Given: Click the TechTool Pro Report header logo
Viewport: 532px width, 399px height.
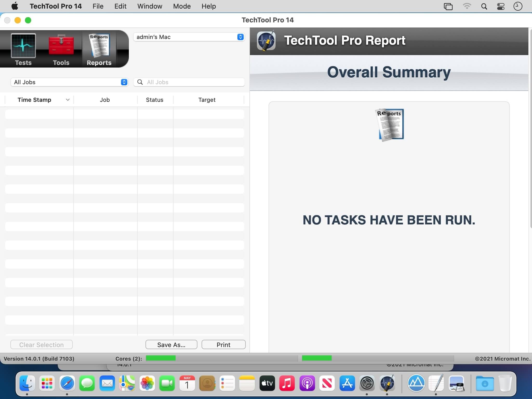Looking at the screenshot, I should pyautogui.click(x=266, y=41).
